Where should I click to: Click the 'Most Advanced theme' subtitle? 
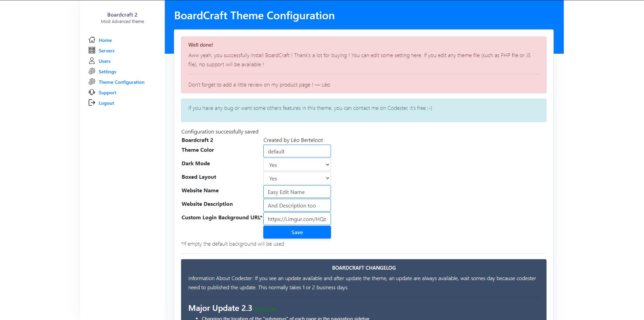(x=122, y=21)
